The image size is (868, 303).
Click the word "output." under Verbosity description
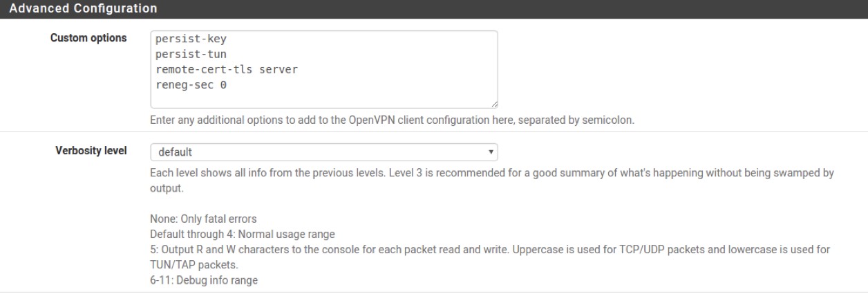(x=167, y=187)
